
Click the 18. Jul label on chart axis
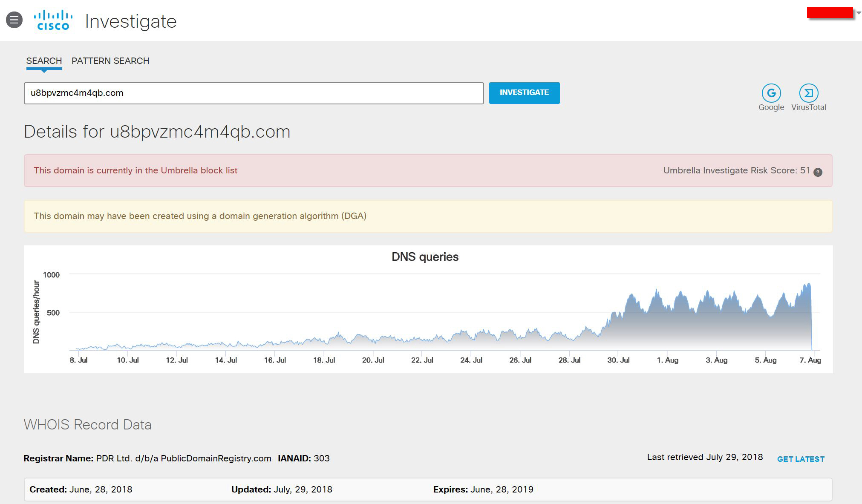(324, 360)
